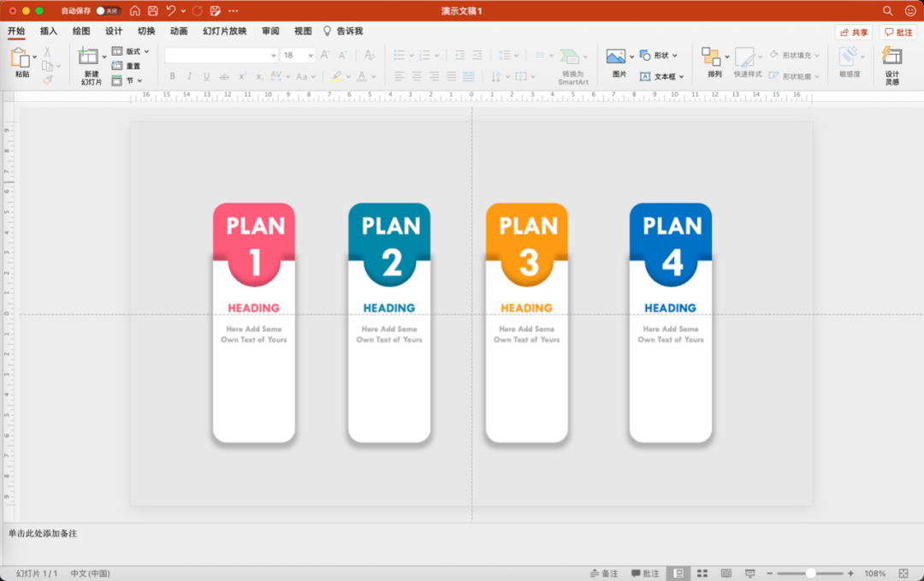The width and height of the screenshot is (924, 581).
Task: Toggle the AutoSave (自动保存) switch
Action: point(108,11)
